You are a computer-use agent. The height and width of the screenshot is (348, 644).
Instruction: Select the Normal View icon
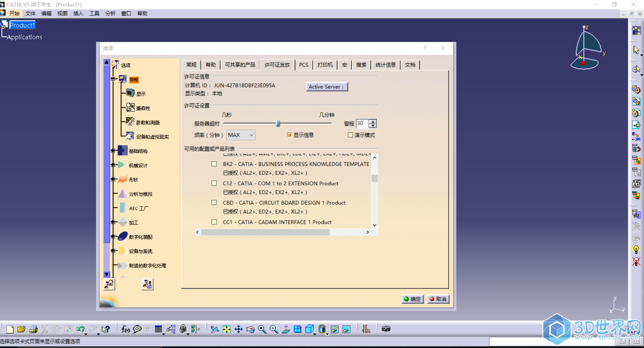[x=286, y=329]
